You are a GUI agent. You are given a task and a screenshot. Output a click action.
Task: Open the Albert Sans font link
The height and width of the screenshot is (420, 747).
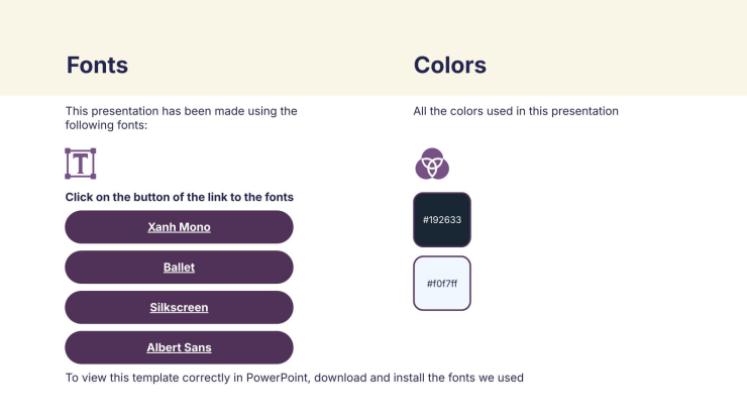click(x=179, y=348)
